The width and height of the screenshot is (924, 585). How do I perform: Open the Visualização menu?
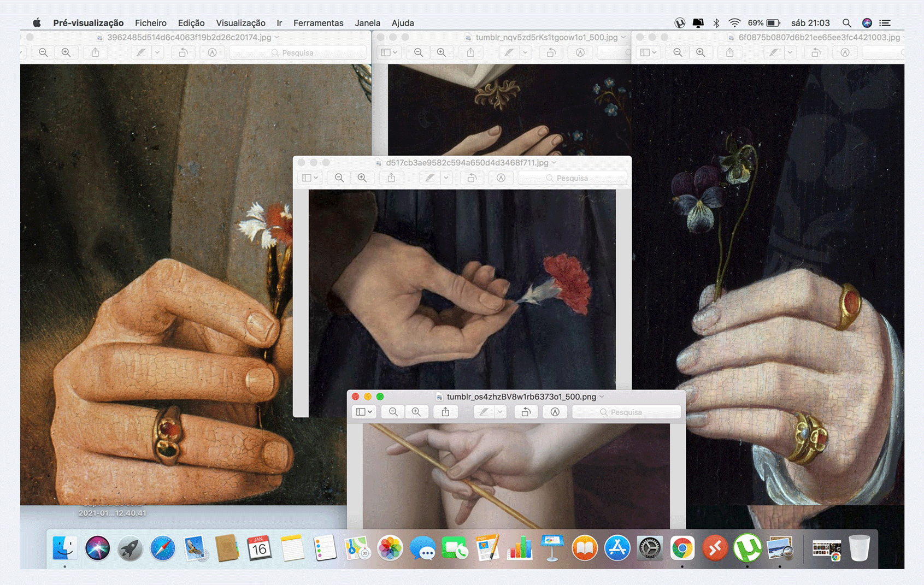240,23
